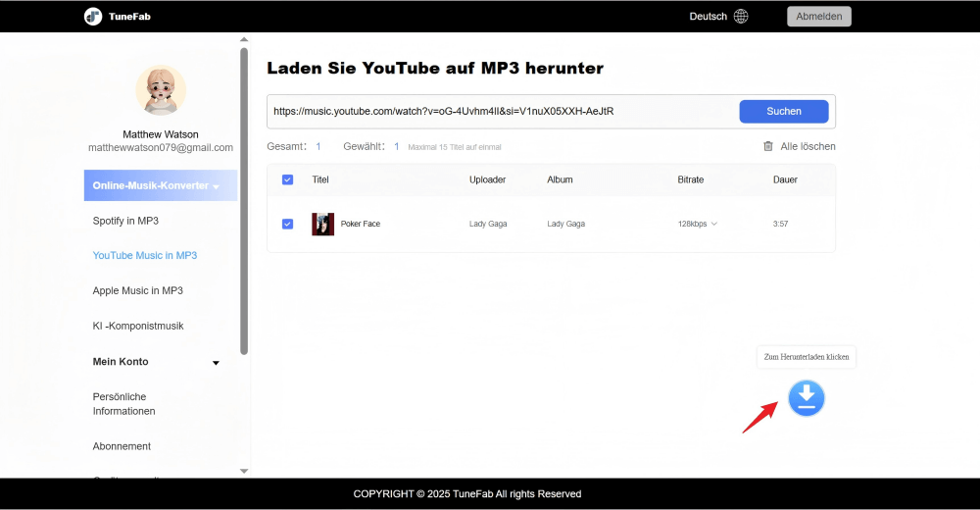Screen dimensions: 980x510
Task: Collapse the Mein Konto section arrow
Action: coord(216,363)
